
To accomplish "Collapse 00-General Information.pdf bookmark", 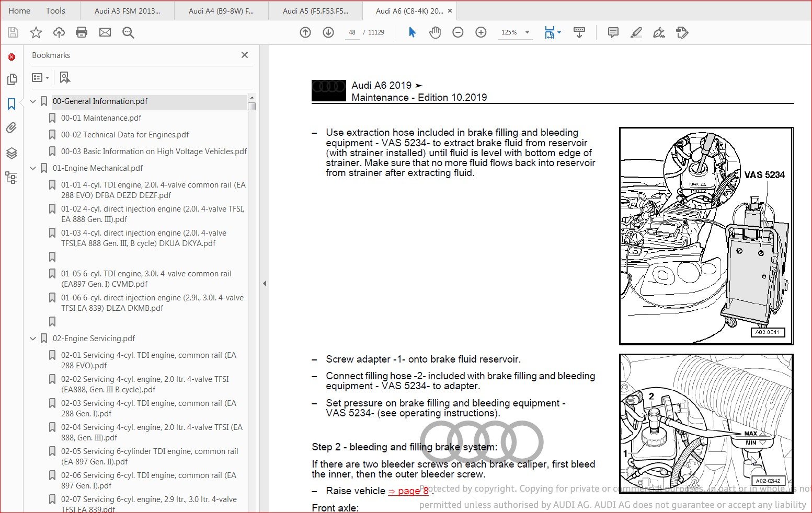I will (33, 101).
